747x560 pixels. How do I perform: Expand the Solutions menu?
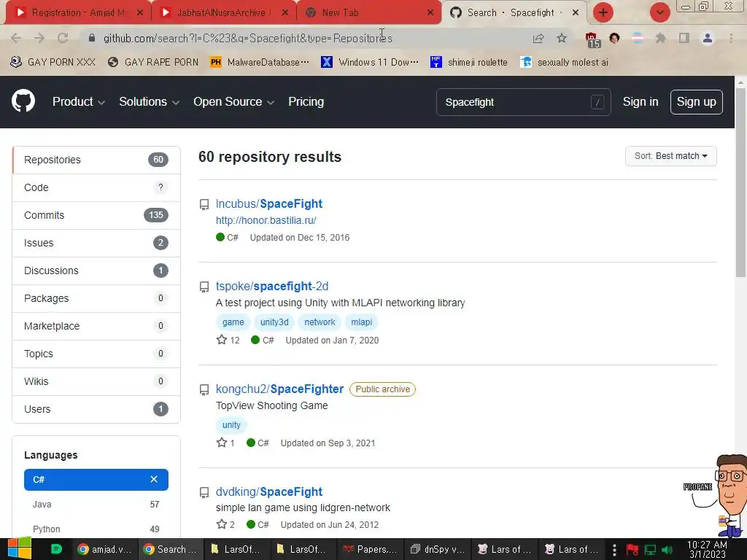click(149, 101)
